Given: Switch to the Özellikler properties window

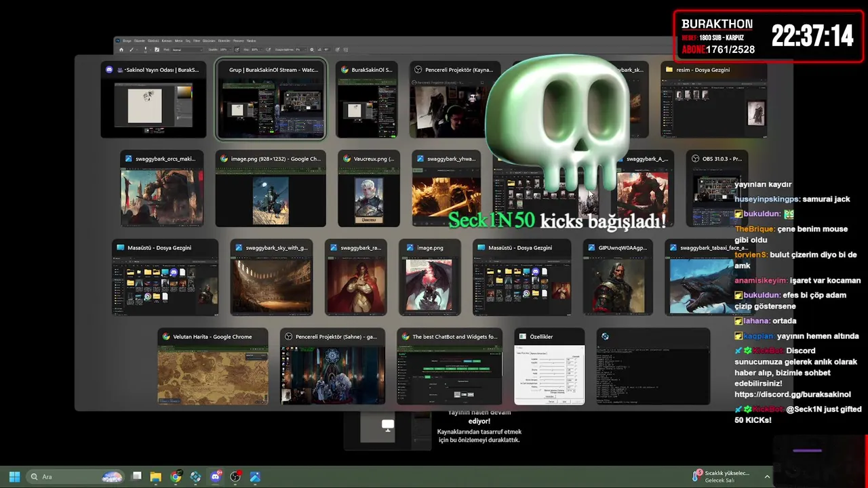Looking at the screenshot, I should coord(549,366).
